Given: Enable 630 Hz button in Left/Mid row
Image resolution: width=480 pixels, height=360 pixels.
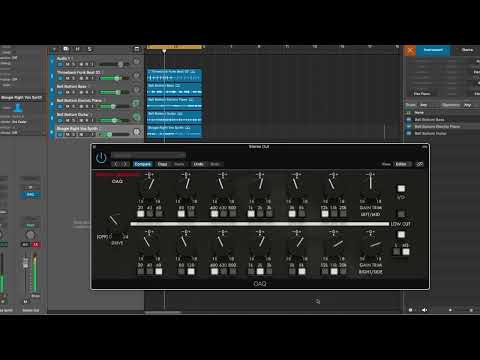Looking at the screenshot, I should point(224,214).
